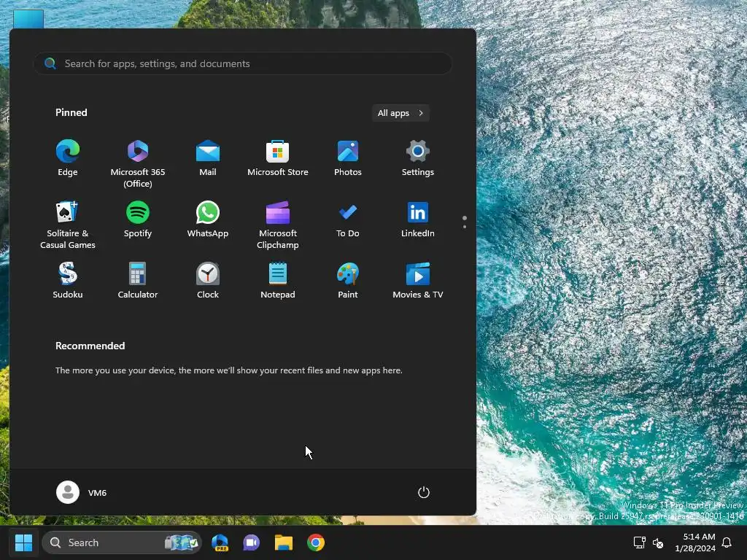
Task: Click the Windows Start button on taskbar
Action: tap(23, 542)
